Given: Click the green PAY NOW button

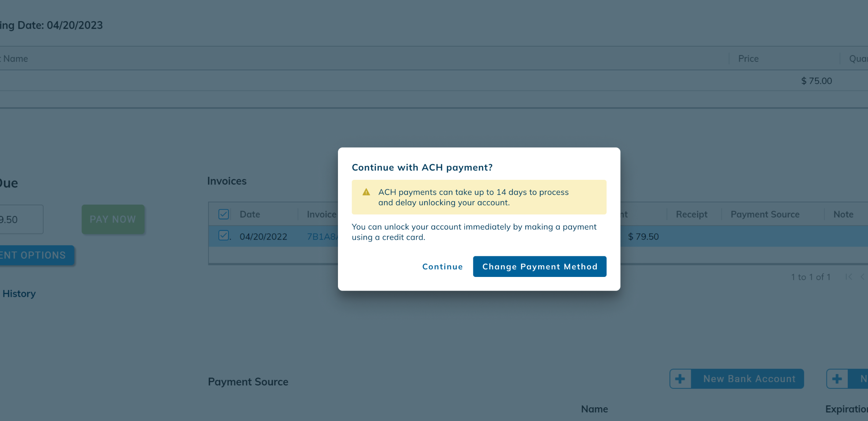Looking at the screenshot, I should pyautogui.click(x=113, y=219).
